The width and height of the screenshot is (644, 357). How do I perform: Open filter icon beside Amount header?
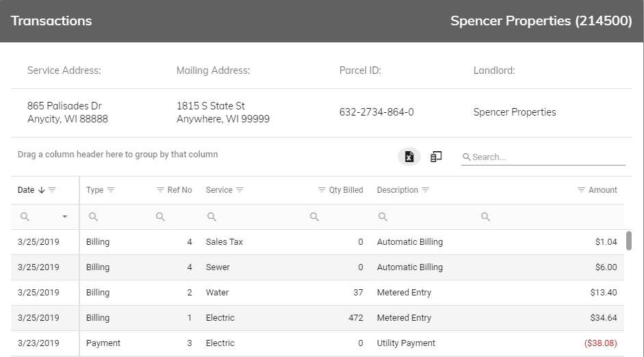click(x=581, y=190)
